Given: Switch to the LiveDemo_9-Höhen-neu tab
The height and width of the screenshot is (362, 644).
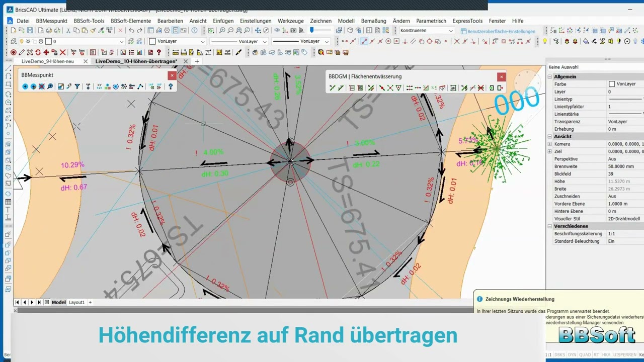Looking at the screenshot, I should tap(48, 61).
